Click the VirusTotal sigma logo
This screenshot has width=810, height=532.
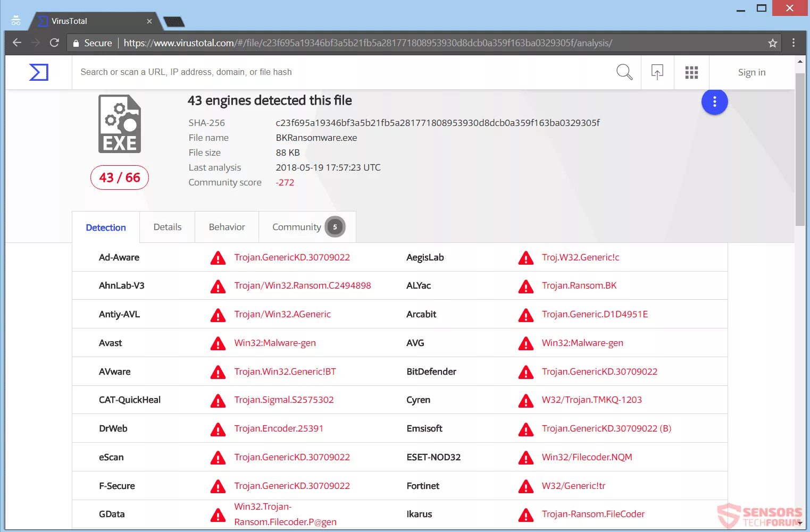click(x=39, y=72)
